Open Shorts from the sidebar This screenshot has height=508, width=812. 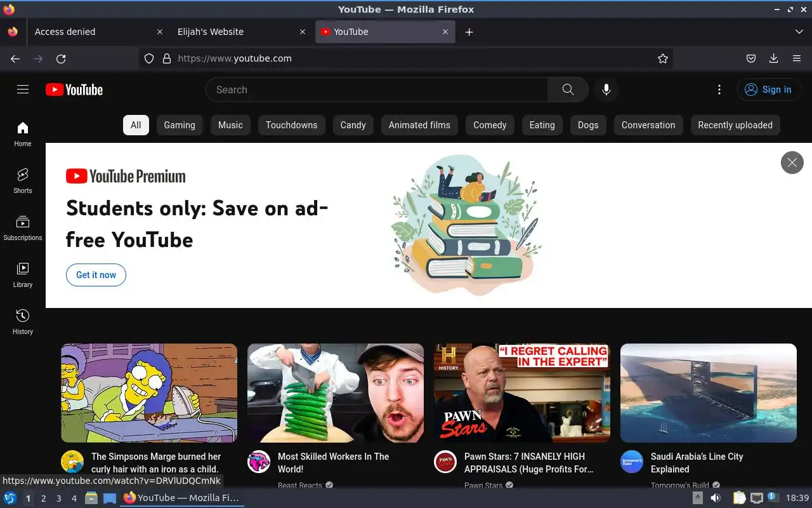23,181
